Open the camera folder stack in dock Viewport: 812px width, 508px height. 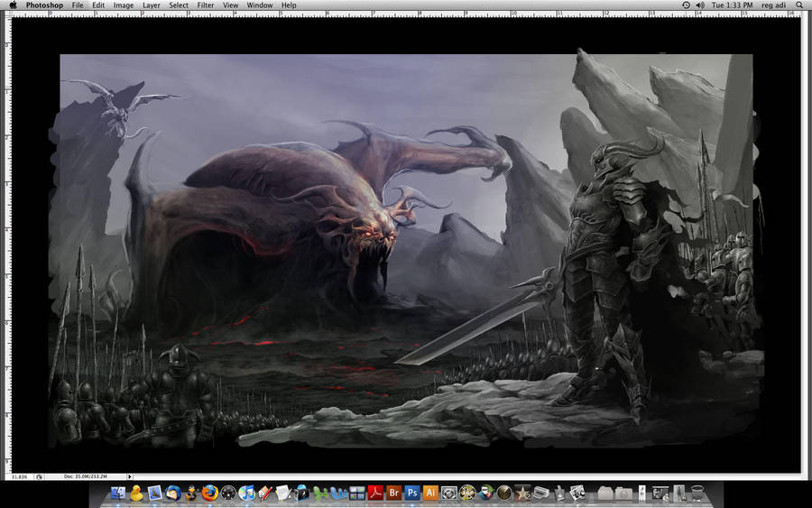pyautogui.click(x=624, y=493)
